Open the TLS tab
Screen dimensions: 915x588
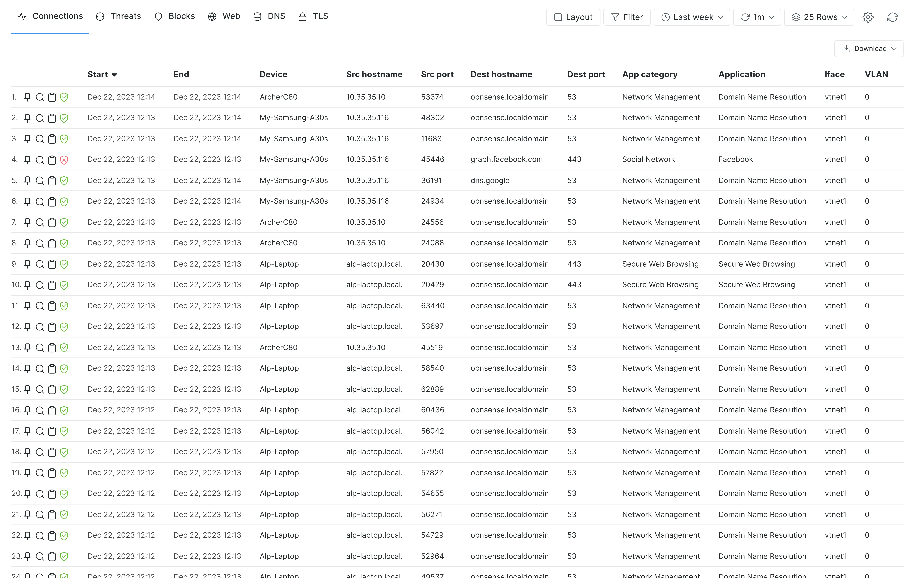tap(313, 16)
